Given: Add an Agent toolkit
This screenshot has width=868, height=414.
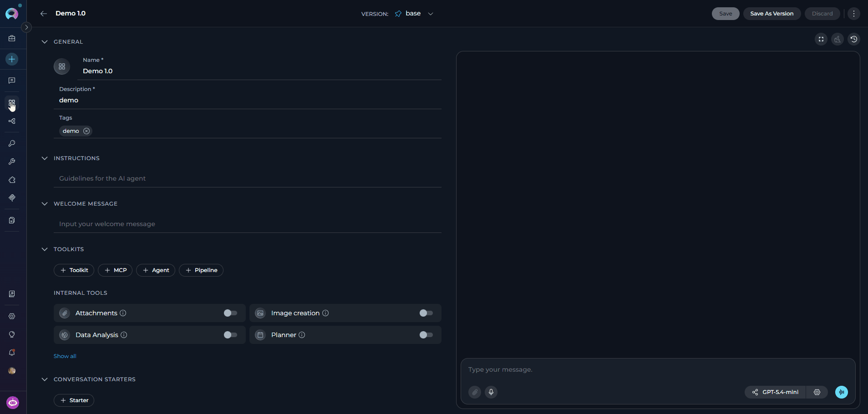Looking at the screenshot, I should [156, 270].
